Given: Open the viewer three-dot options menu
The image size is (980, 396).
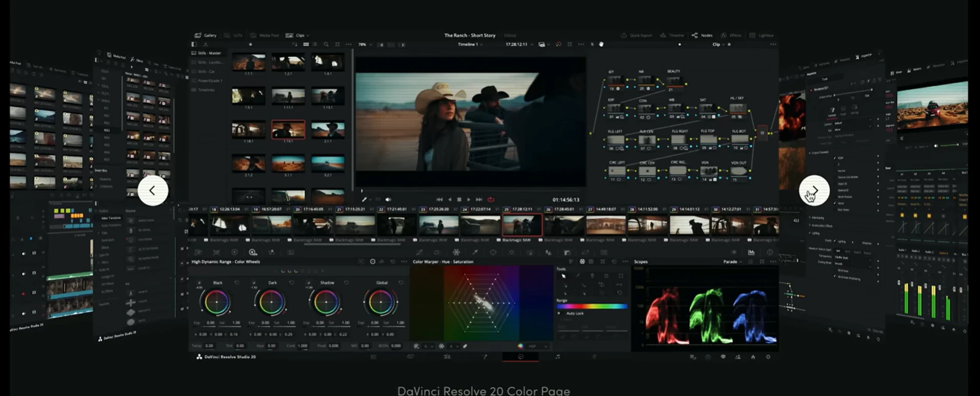Looking at the screenshot, I should 581,45.
